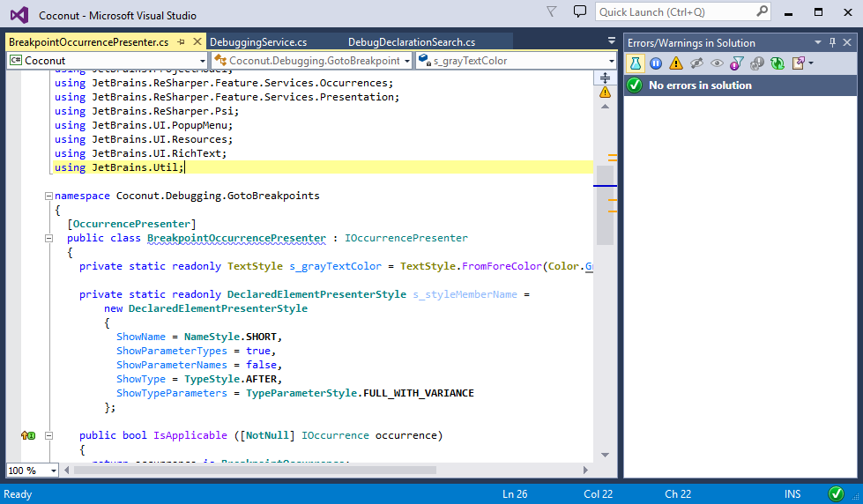
Task: Refresh analysis with green arrows icon
Action: click(x=777, y=63)
